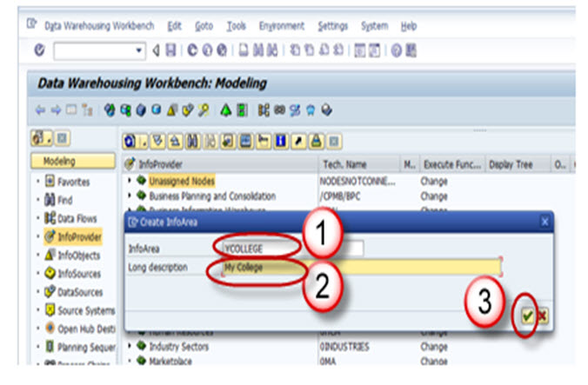
Task: Expand the Industry Sectors tree node
Action: pos(130,348)
